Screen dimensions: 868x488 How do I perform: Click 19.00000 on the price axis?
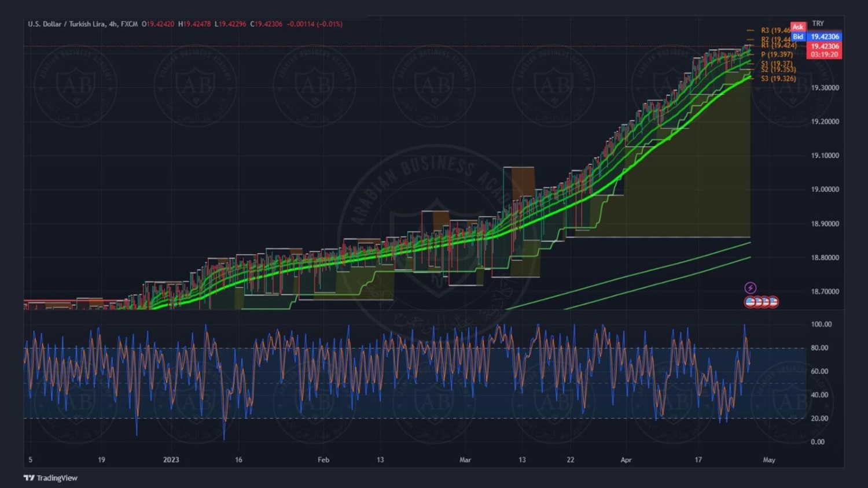click(x=825, y=190)
